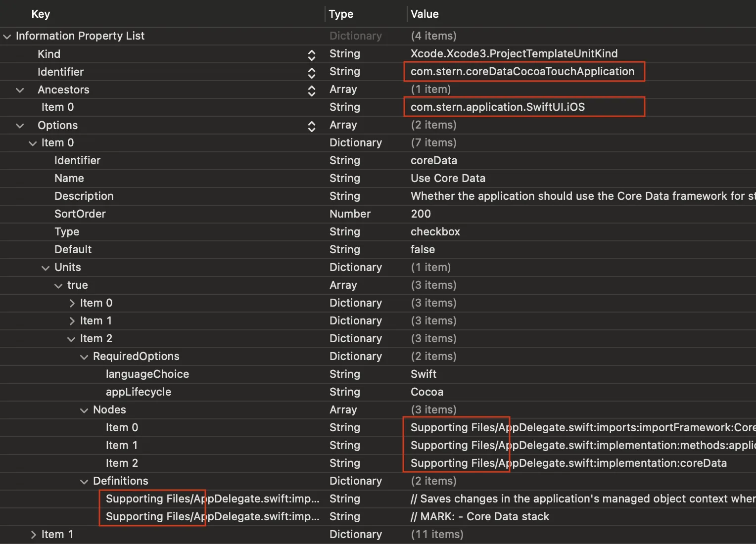
Task: Select '(11 items)' value of Item 1
Action: [x=437, y=534]
